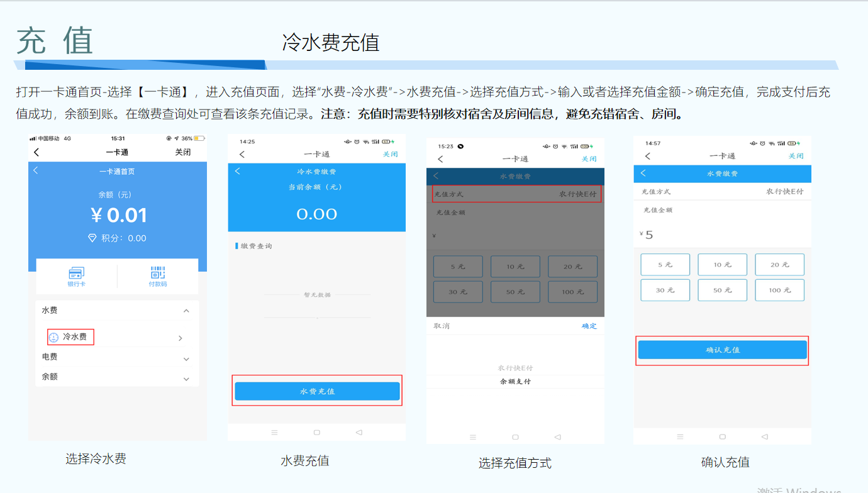Open the 付款码 payment QR code icon
This screenshot has height=493, width=868.
[x=157, y=274]
